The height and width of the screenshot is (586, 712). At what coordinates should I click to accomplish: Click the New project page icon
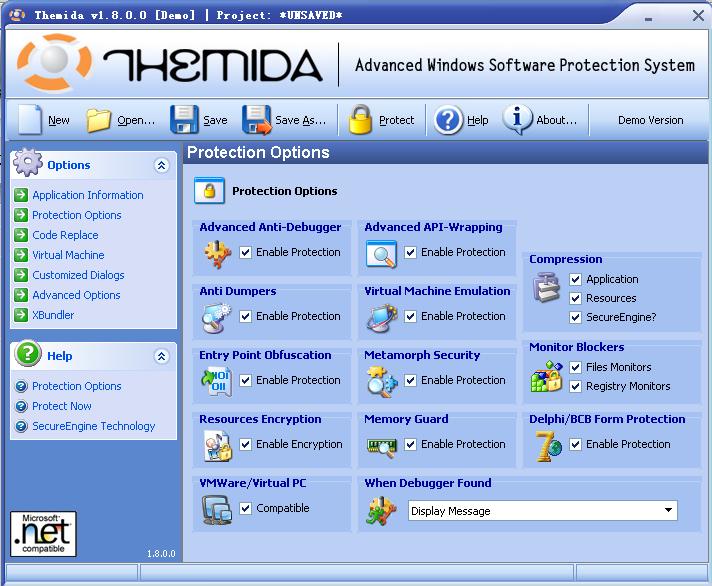[30, 119]
